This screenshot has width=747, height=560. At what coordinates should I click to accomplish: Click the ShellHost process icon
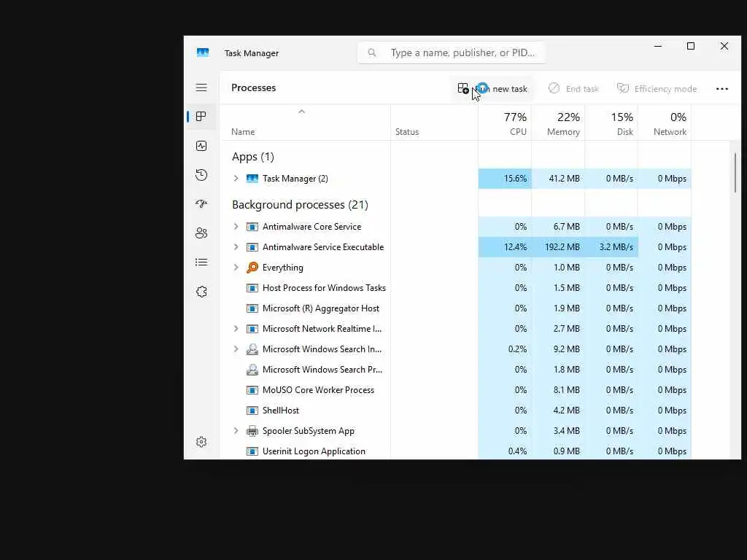click(x=252, y=411)
